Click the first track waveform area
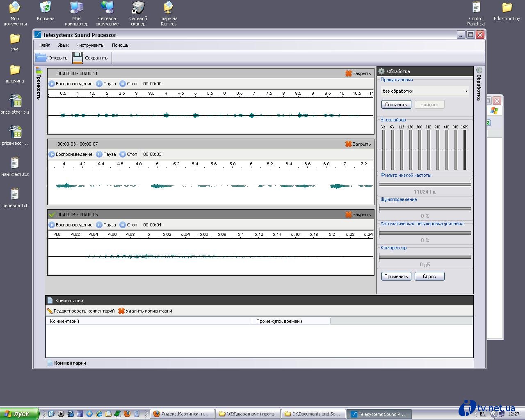The height and width of the screenshot is (420, 525). (211, 116)
